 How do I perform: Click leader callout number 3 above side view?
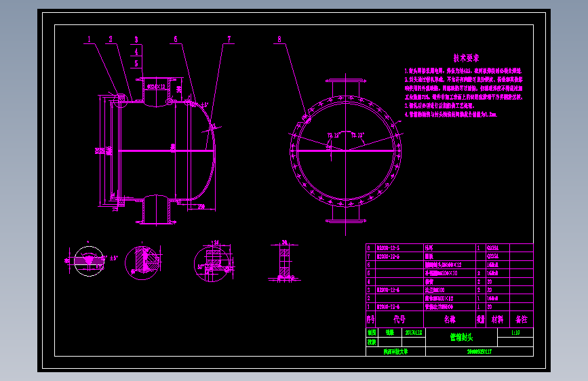coord(136,39)
